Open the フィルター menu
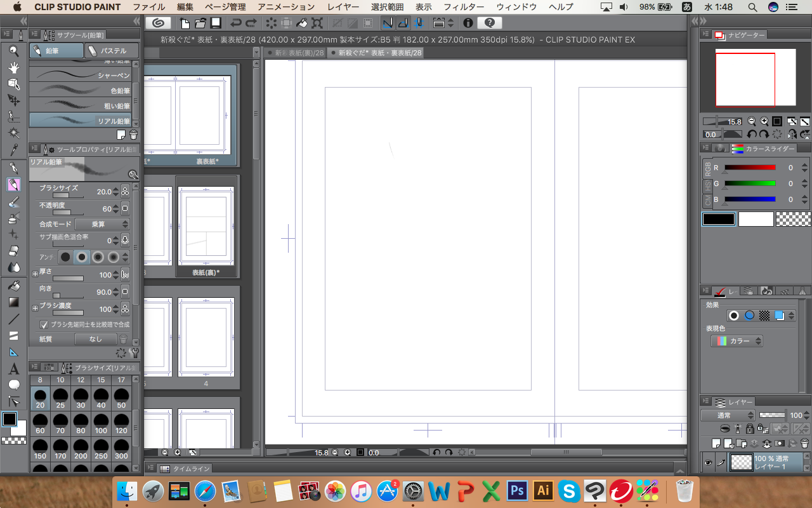The width and height of the screenshot is (812, 508). click(x=463, y=7)
